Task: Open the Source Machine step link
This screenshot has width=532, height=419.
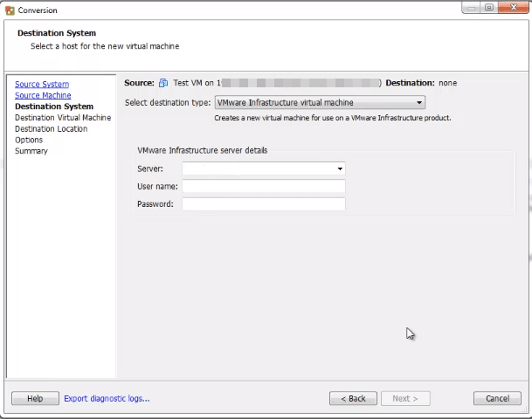Action: 43,95
